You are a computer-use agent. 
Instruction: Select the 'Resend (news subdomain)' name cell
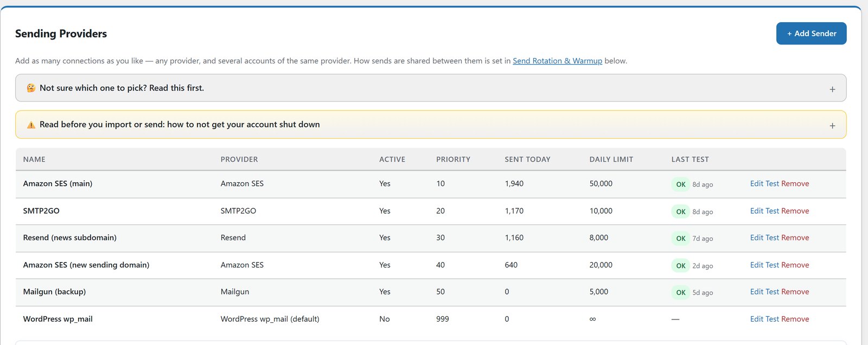pyautogui.click(x=69, y=238)
